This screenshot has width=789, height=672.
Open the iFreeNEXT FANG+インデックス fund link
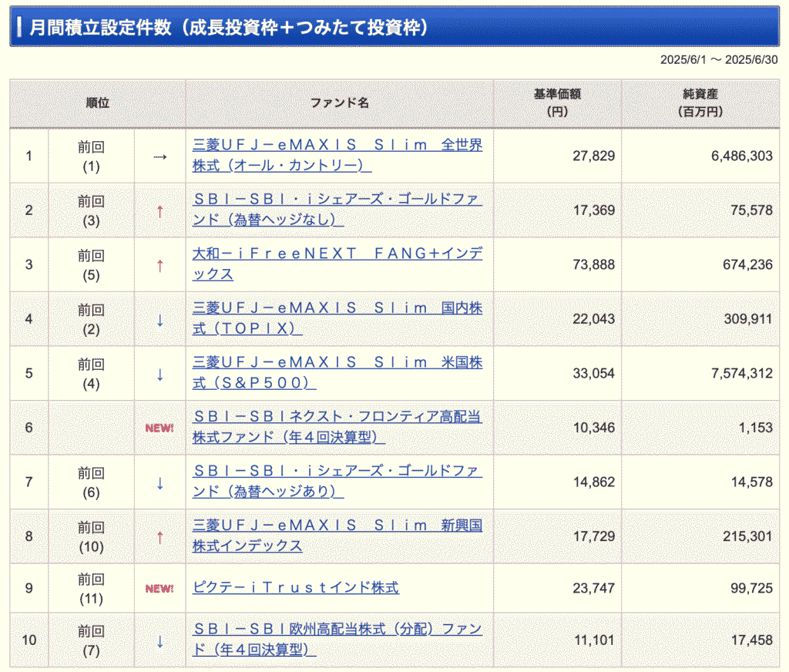coord(337,264)
